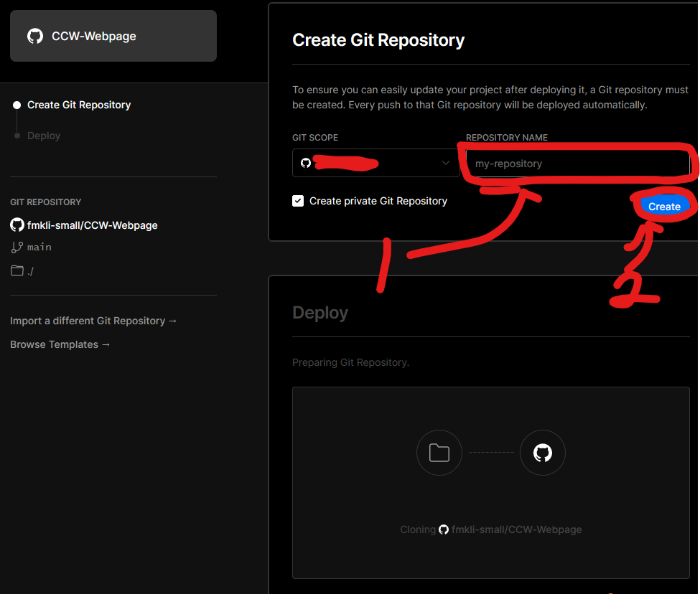Open the Browse Templates link
700x594 pixels.
click(60, 344)
